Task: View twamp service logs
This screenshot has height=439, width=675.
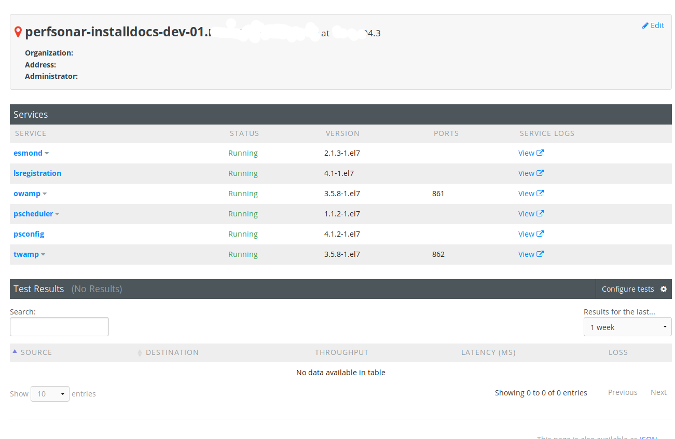Action: (531, 254)
